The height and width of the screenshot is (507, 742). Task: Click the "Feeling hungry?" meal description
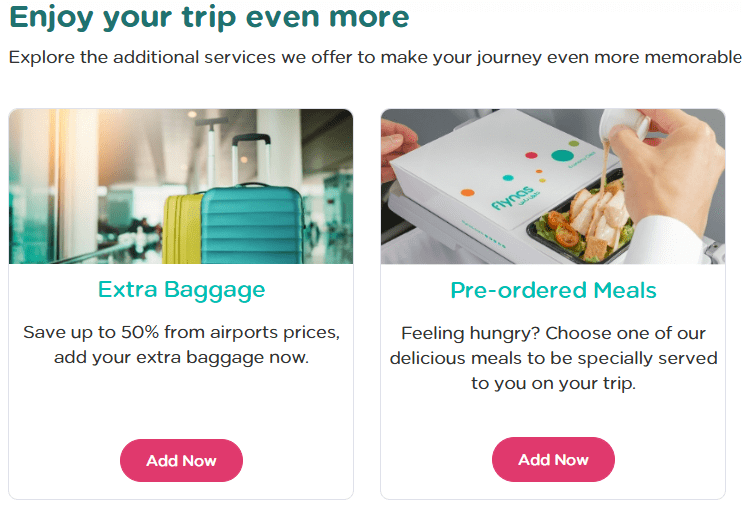553,358
